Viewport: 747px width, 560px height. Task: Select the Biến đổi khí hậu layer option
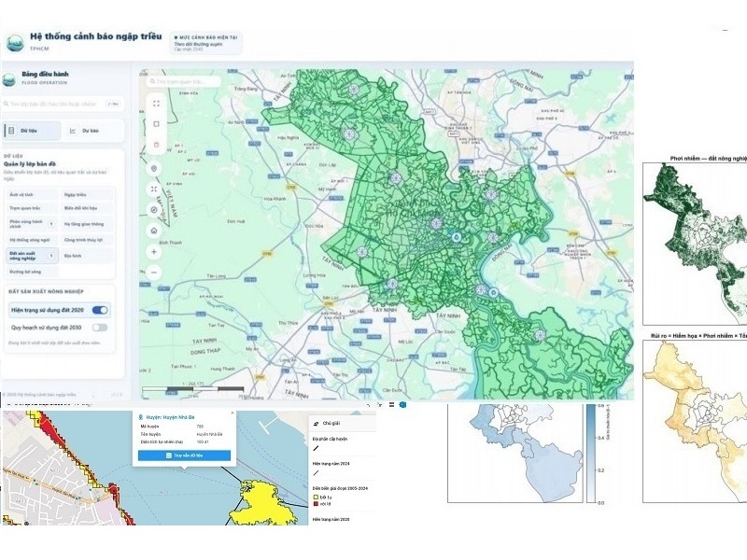click(87, 208)
